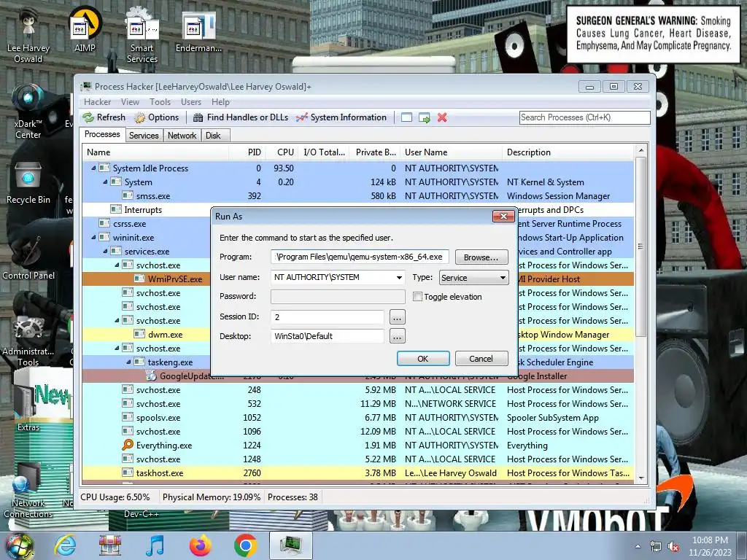This screenshot has height=560, width=747.
Task: Switch to the Services tab
Action: point(144,135)
